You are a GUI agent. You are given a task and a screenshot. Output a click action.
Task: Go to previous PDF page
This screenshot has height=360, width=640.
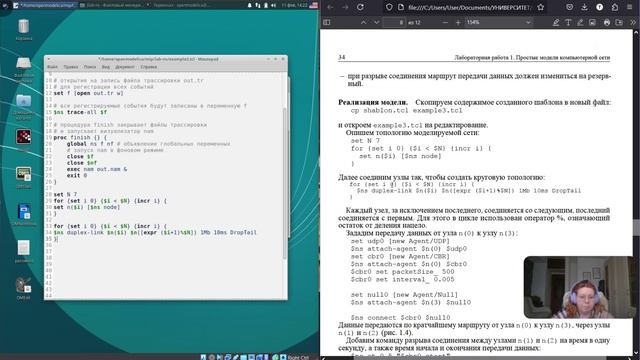pyautogui.click(x=363, y=22)
